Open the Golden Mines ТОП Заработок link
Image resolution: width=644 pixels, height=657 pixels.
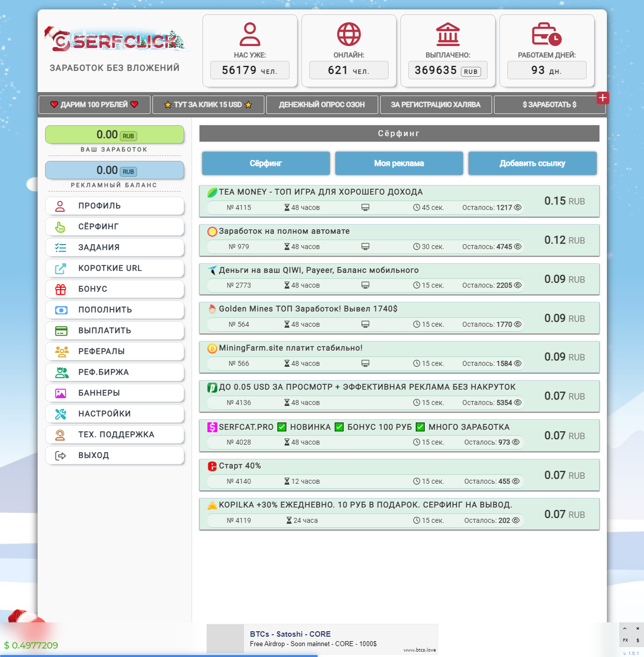tap(308, 309)
